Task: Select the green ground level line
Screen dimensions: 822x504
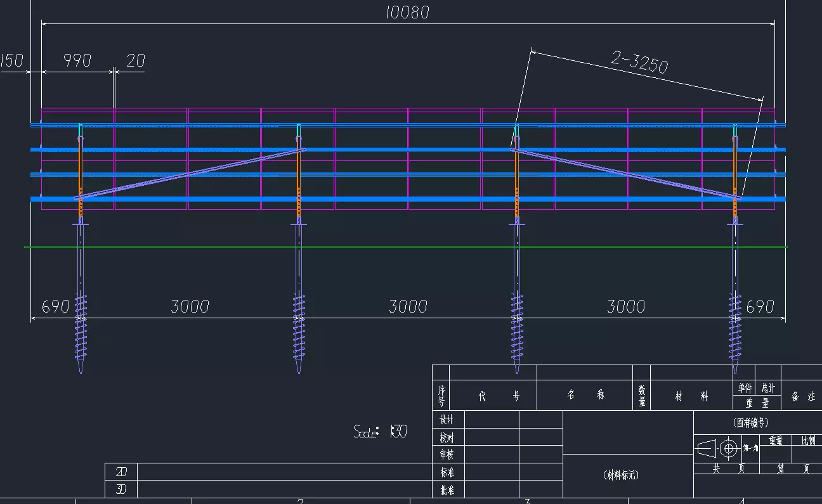Action: [x=406, y=247]
